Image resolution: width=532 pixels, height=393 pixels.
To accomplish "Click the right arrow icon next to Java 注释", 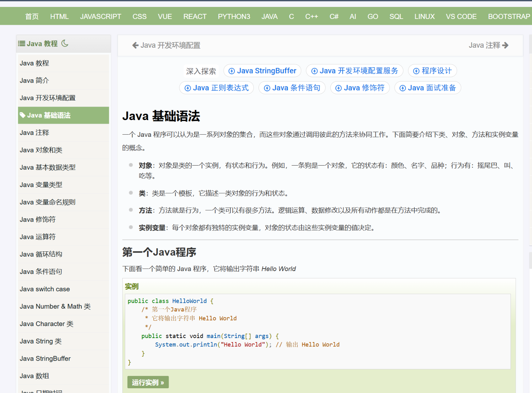I will 505,45.
